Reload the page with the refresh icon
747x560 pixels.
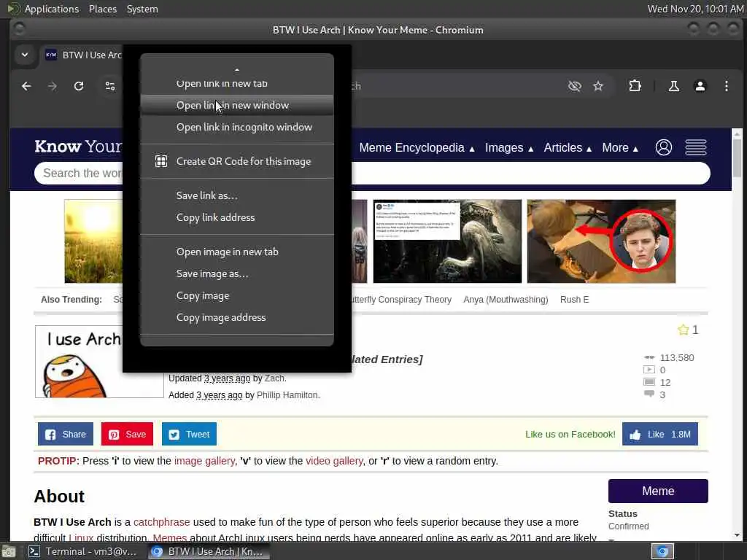point(79,86)
